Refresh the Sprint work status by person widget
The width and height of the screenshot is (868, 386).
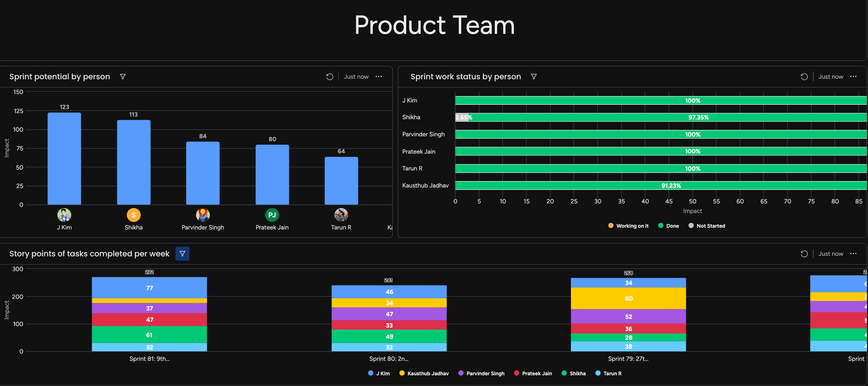(804, 77)
